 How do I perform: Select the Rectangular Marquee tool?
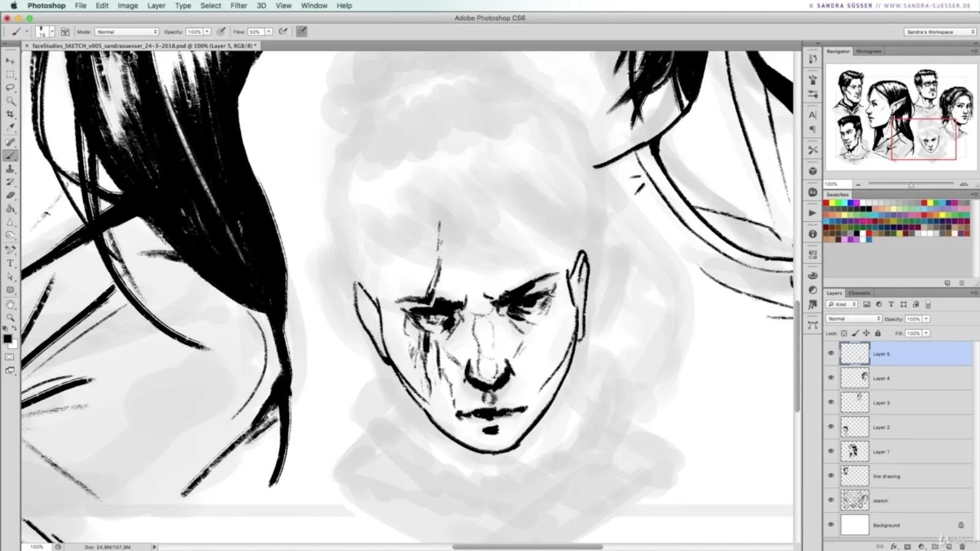(10, 74)
